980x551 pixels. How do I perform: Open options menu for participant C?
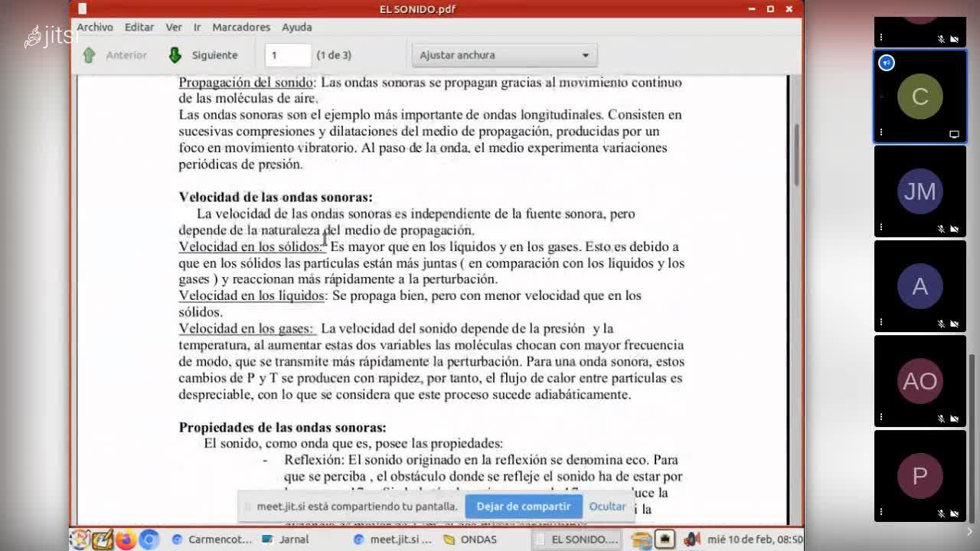click(x=881, y=132)
